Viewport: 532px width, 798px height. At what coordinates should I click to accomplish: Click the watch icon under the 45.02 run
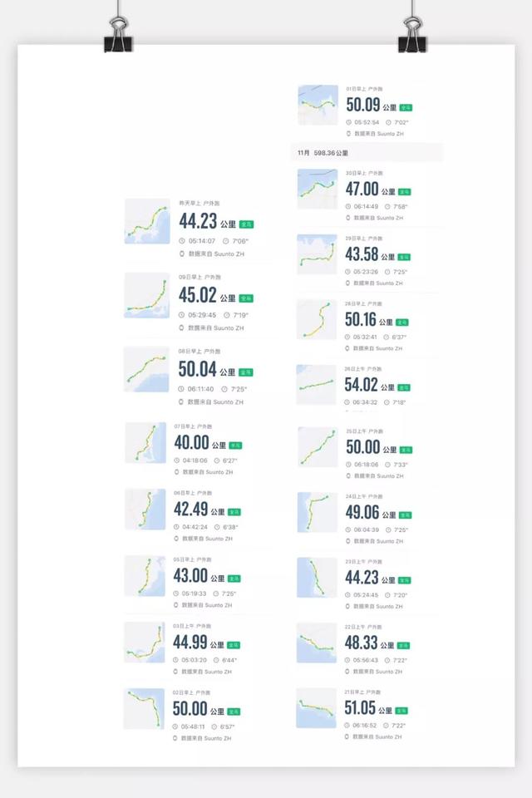[181, 328]
